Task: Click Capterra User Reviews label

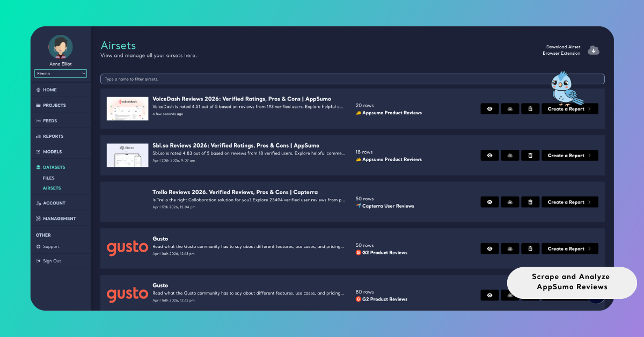Action: (x=388, y=206)
